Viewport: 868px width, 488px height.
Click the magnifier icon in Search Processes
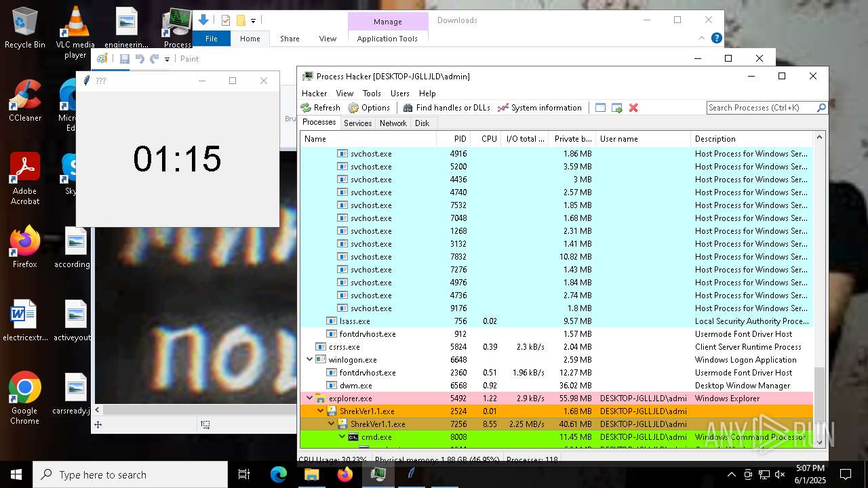click(821, 108)
